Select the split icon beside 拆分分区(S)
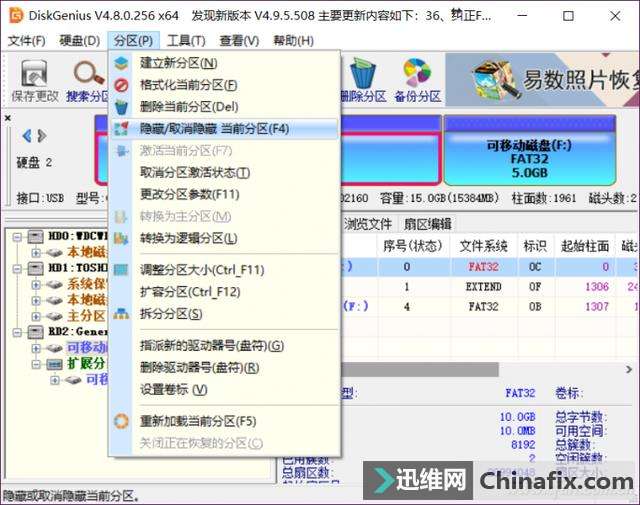Viewport: 640px width, 505px height. tap(121, 314)
